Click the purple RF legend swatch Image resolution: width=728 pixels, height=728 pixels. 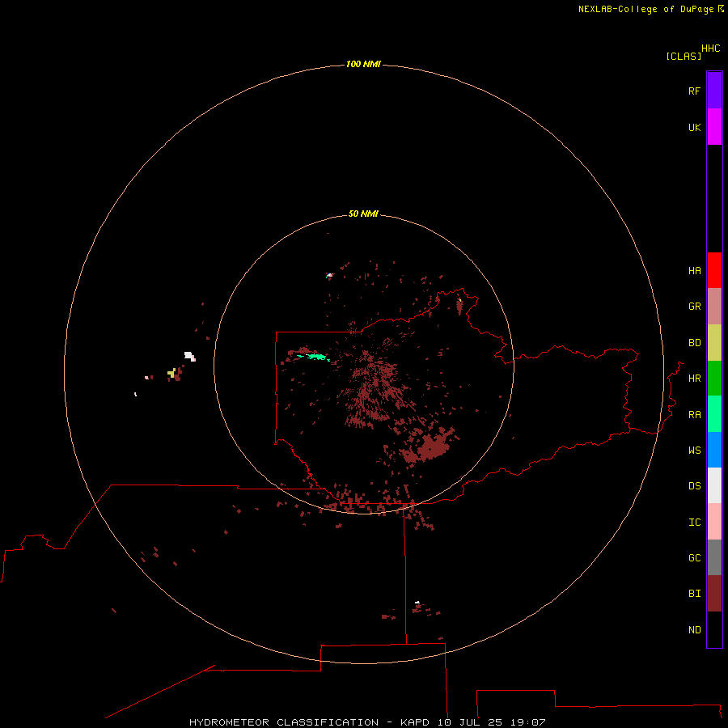pos(714,91)
